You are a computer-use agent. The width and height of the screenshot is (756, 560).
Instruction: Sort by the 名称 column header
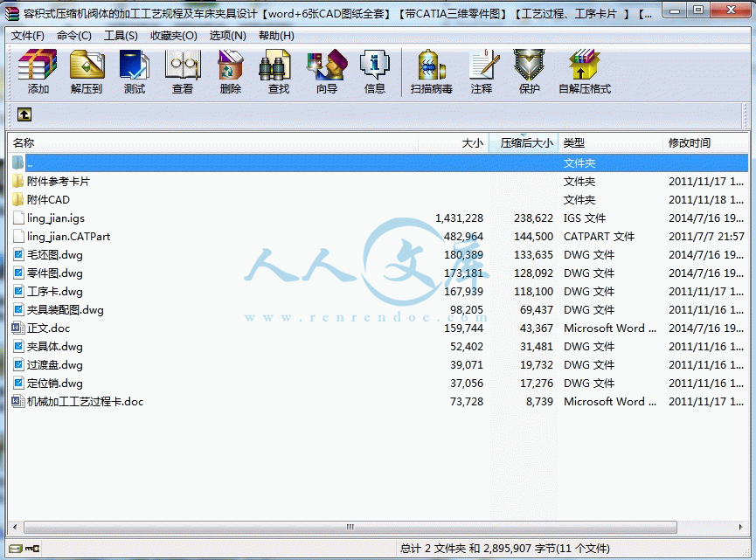pos(212,143)
